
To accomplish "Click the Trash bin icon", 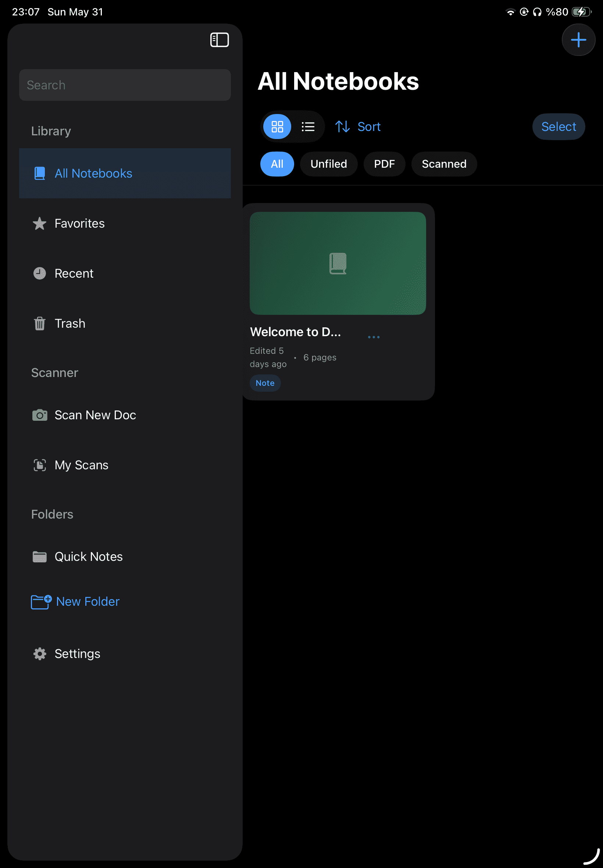I will pyautogui.click(x=40, y=323).
